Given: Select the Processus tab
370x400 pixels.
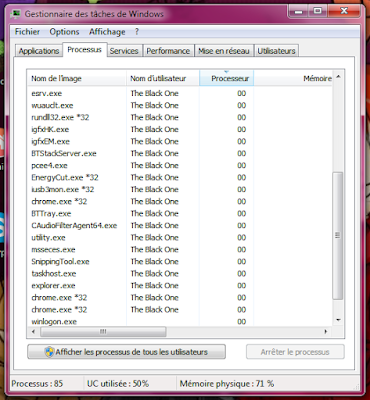Looking at the screenshot, I should click(x=85, y=50).
